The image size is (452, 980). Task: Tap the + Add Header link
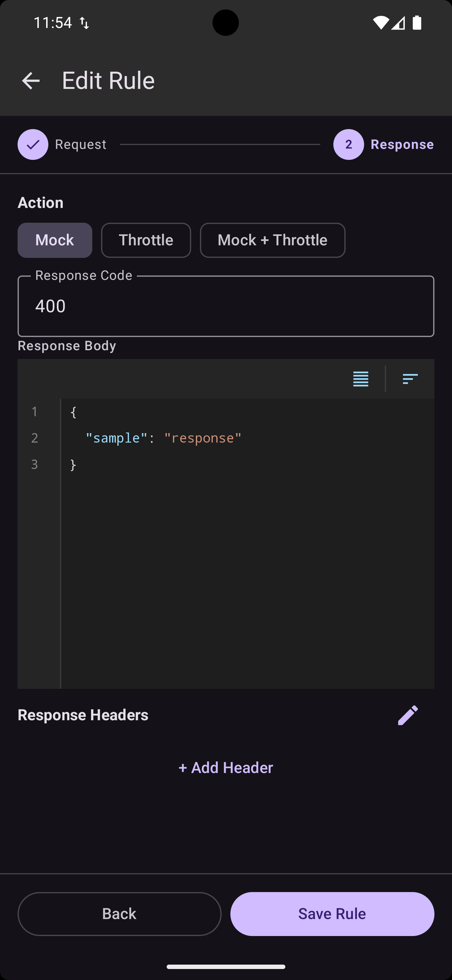point(226,768)
